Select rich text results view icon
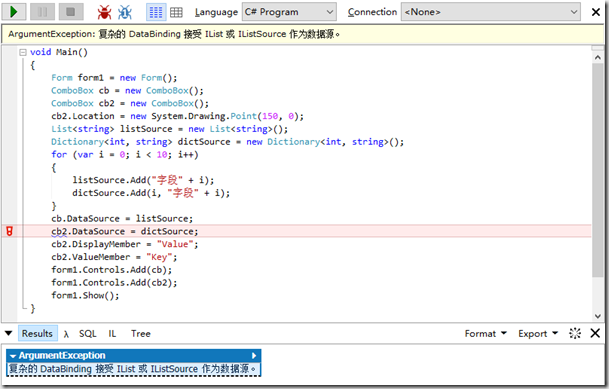Viewport: 609px width, 389px height. pyautogui.click(x=156, y=12)
